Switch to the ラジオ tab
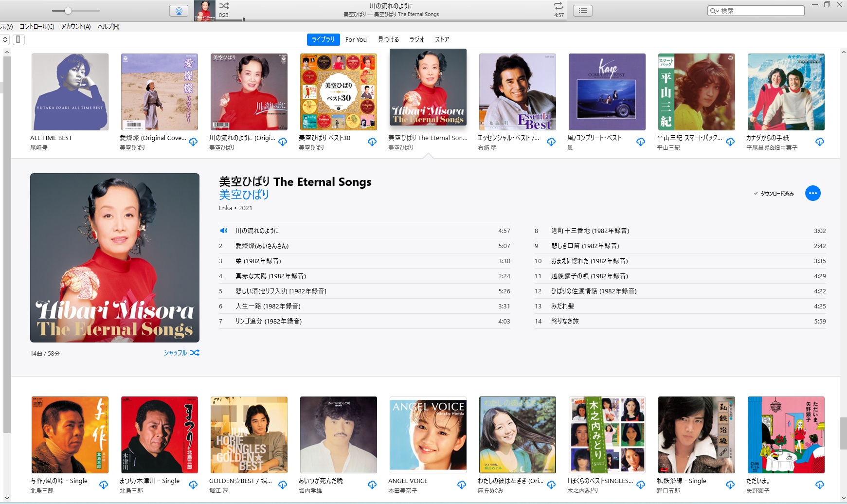 [416, 39]
